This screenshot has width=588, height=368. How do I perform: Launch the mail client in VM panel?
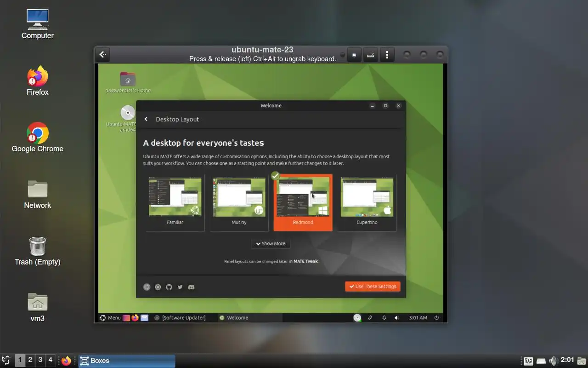click(144, 318)
